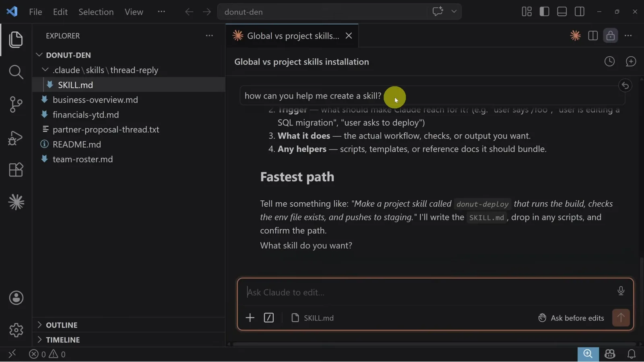
Task: Open the Explorer view in activity bar
Action: [16, 39]
